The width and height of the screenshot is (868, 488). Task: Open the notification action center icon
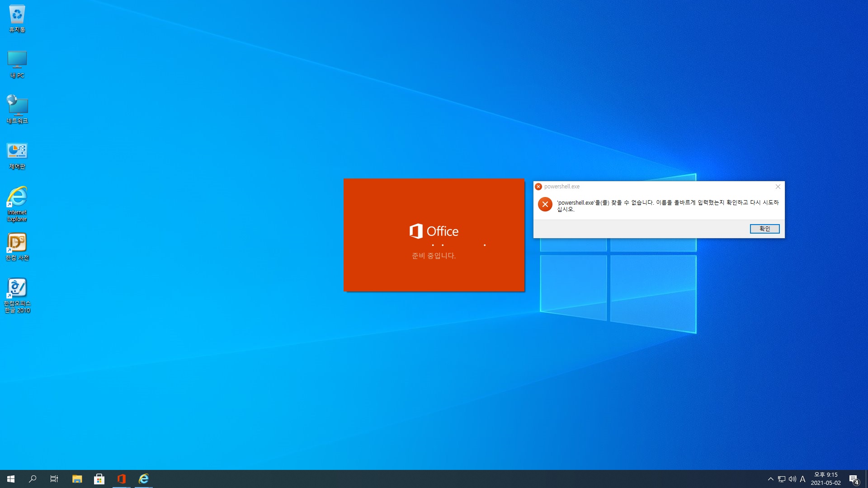tap(854, 479)
